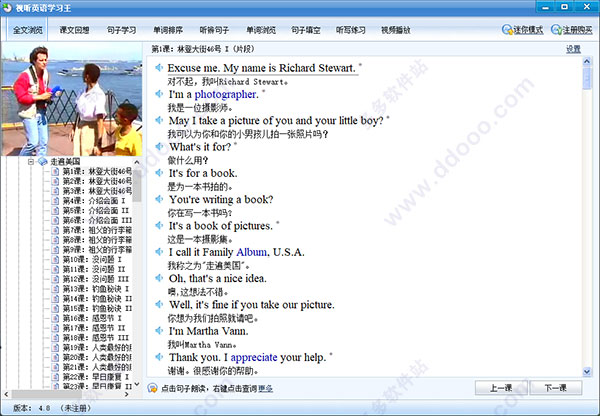
Task: Click the lesson text vertical scrollbar thumb
Action: click(x=587, y=78)
